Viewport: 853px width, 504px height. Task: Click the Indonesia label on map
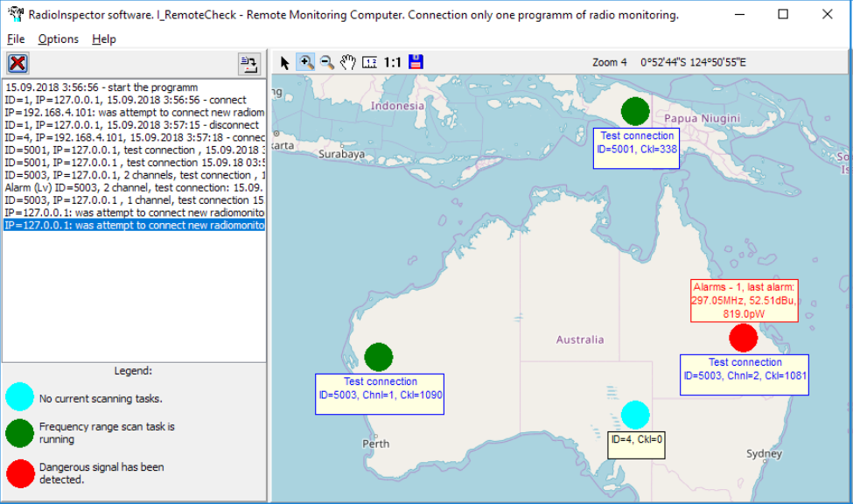[398, 106]
